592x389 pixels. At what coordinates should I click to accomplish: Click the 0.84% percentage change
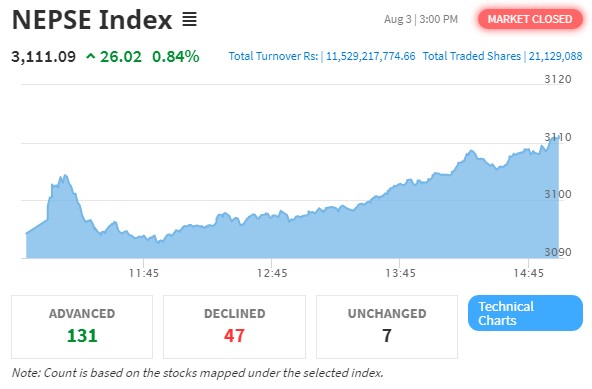click(x=176, y=57)
